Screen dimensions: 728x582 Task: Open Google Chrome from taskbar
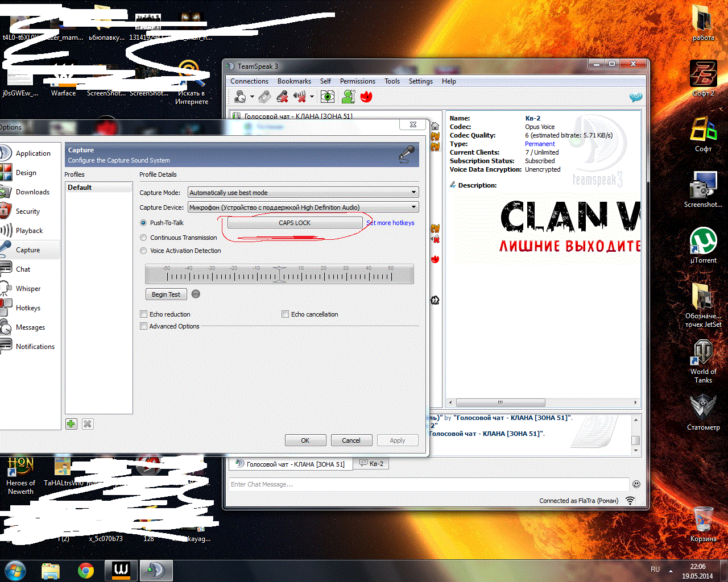click(x=86, y=571)
